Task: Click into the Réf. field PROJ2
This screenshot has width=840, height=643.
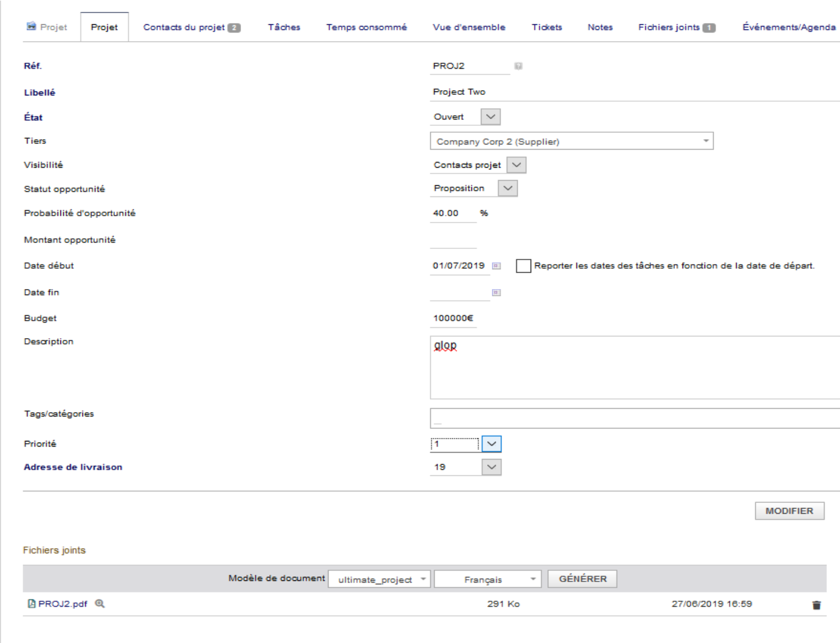Action: (470, 66)
